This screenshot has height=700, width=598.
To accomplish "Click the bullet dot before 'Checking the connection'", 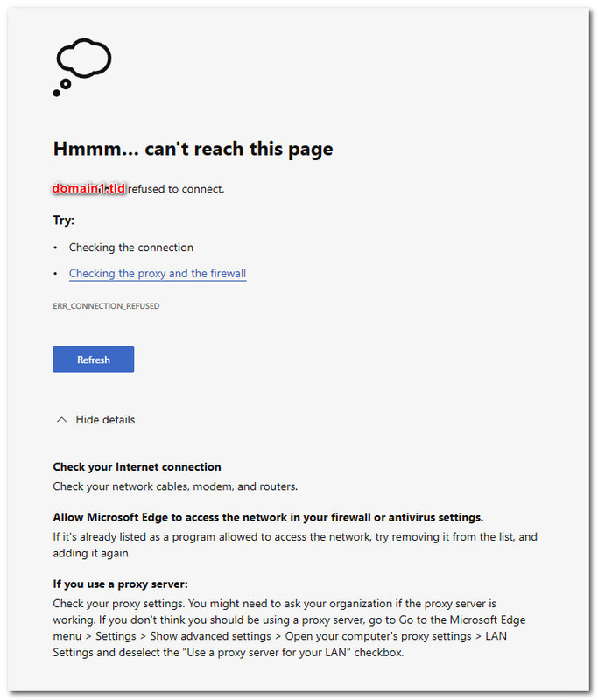I will click(x=55, y=248).
